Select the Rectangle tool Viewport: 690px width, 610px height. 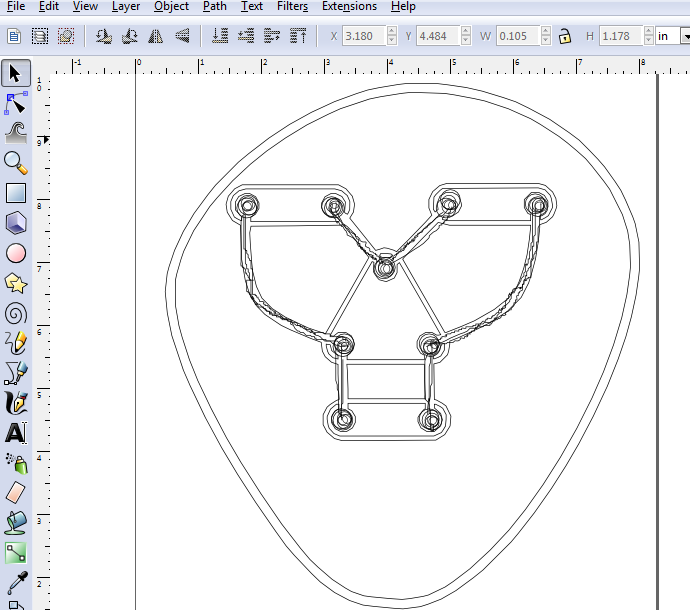pyautogui.click(x=16, y=193)
